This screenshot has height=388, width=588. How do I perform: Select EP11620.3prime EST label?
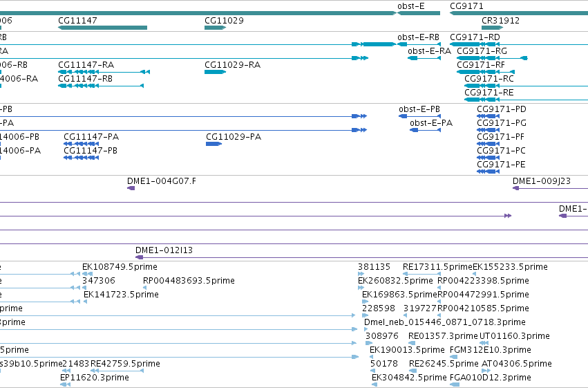click(95, 378)
